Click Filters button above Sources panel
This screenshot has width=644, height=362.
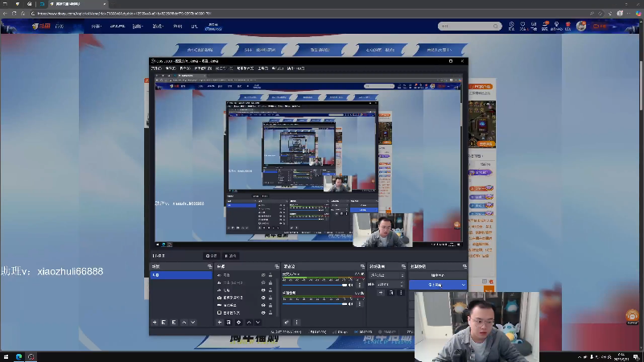pyautogui.click(x=231, y=256)
